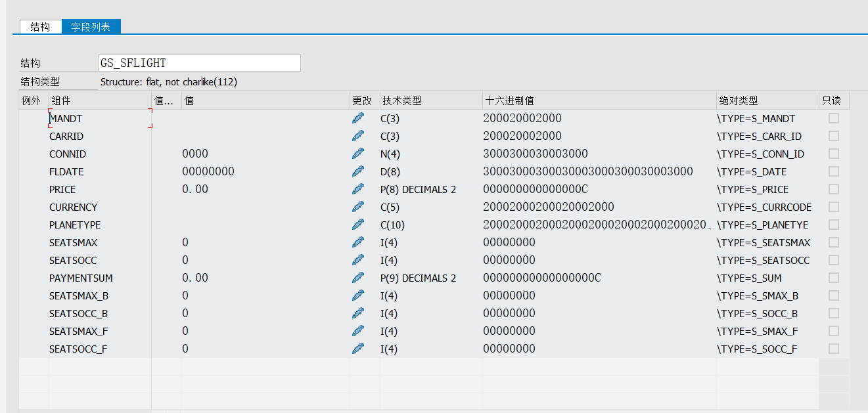Open the edit pencil for MANDT value
This screenshot has width=868, height=413.
pyautogui.click(x=357, y=117)
